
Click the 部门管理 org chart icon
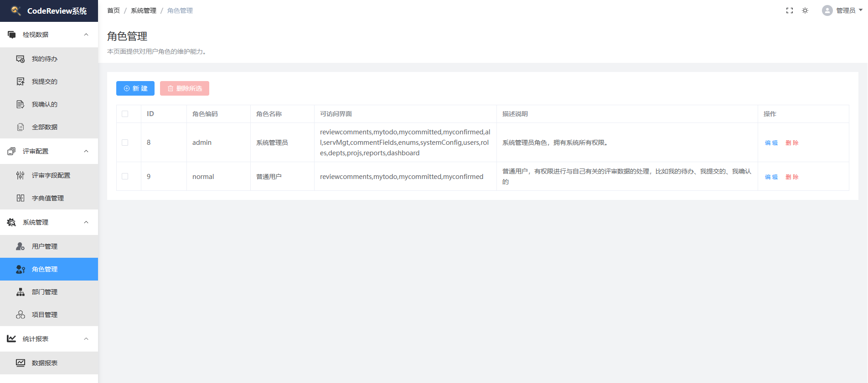(x=21, y=292)
